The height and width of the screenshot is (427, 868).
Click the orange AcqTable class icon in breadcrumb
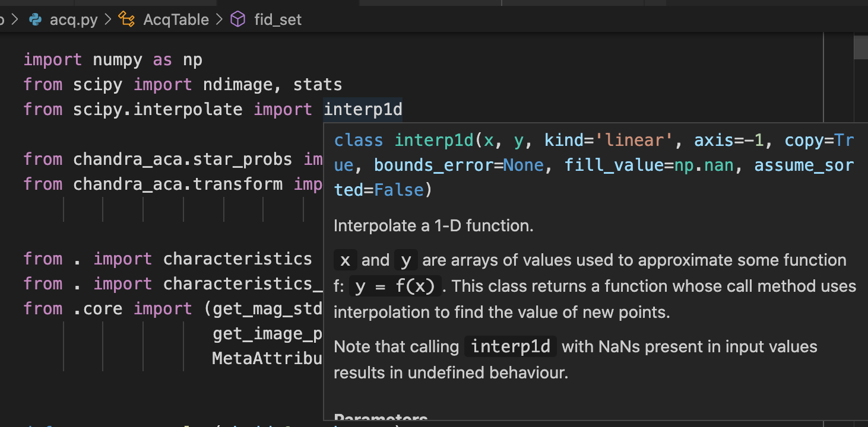pyautogui.click(x=126, y=19)
